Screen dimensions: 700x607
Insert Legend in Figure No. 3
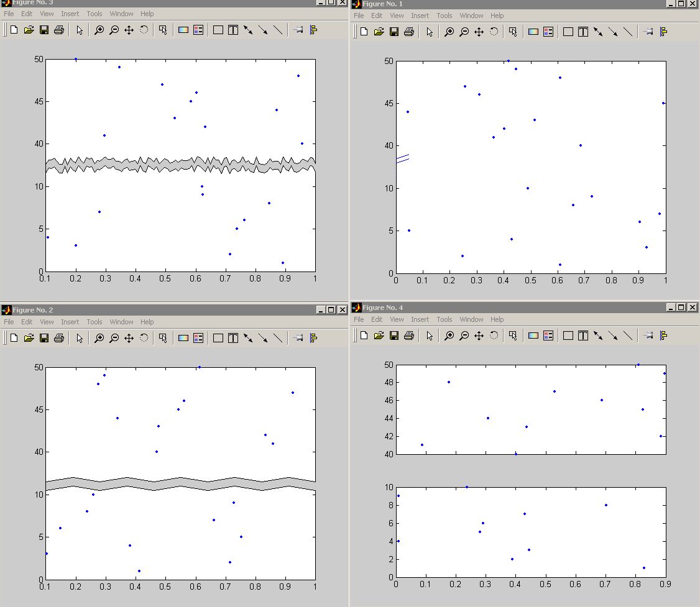pos(198,30)
